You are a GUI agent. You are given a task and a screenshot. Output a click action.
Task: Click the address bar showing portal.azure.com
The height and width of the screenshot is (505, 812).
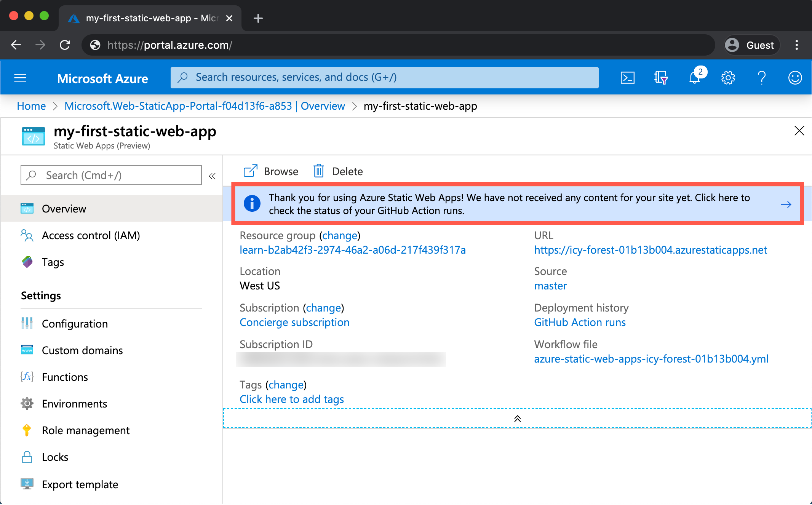point(398,45)
